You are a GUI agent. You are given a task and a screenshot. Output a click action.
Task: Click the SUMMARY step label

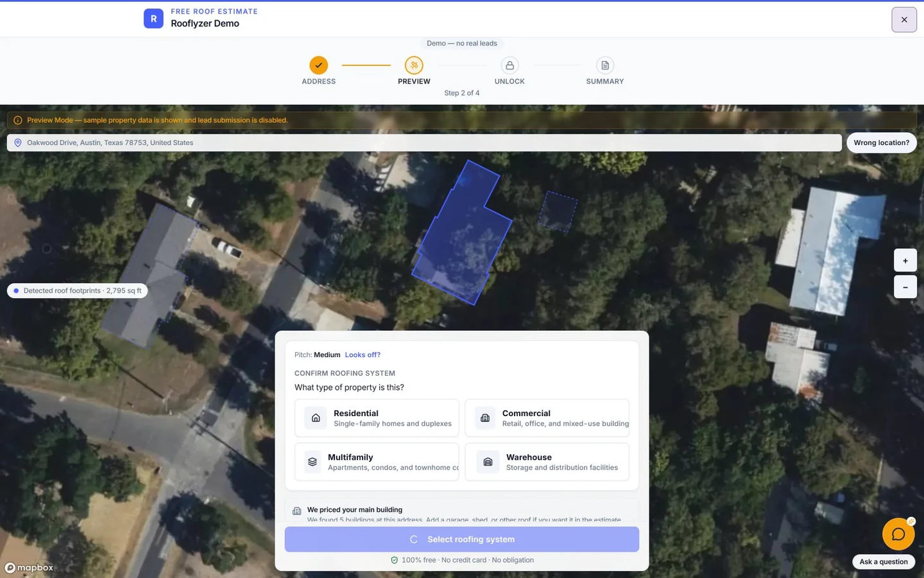(605, 82)
